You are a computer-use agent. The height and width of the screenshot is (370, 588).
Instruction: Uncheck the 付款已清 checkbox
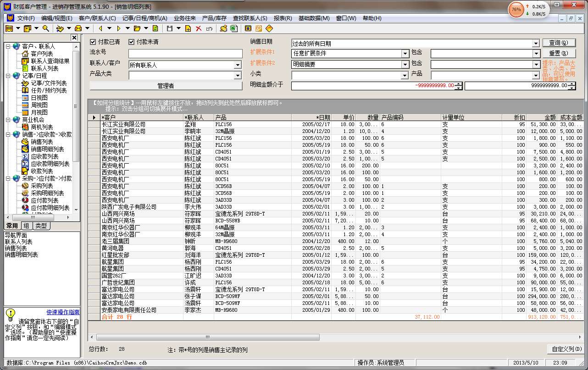point(93,42)
